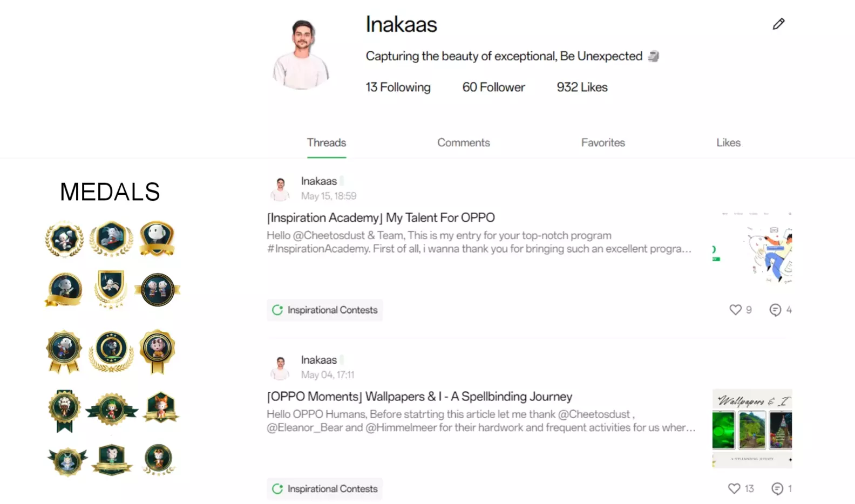855x504 pixels.
Task: Click comment bubble icon on Wallpapers post
Action: (776, 488)
